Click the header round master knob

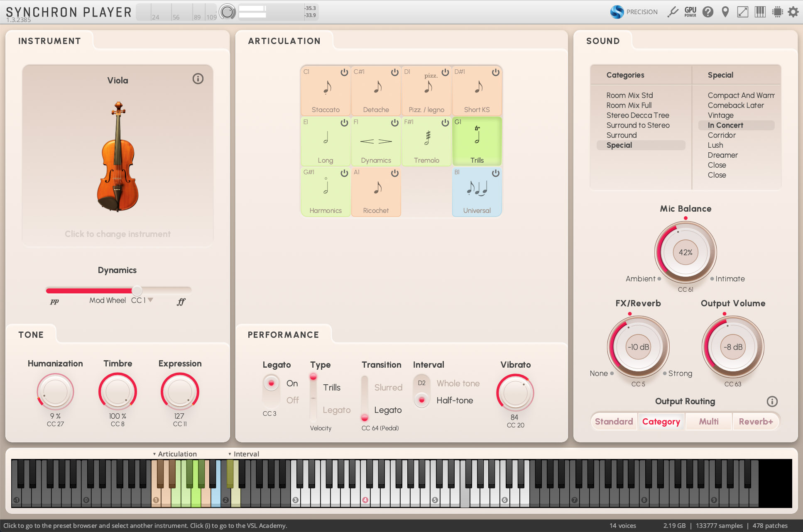[227, 12]
